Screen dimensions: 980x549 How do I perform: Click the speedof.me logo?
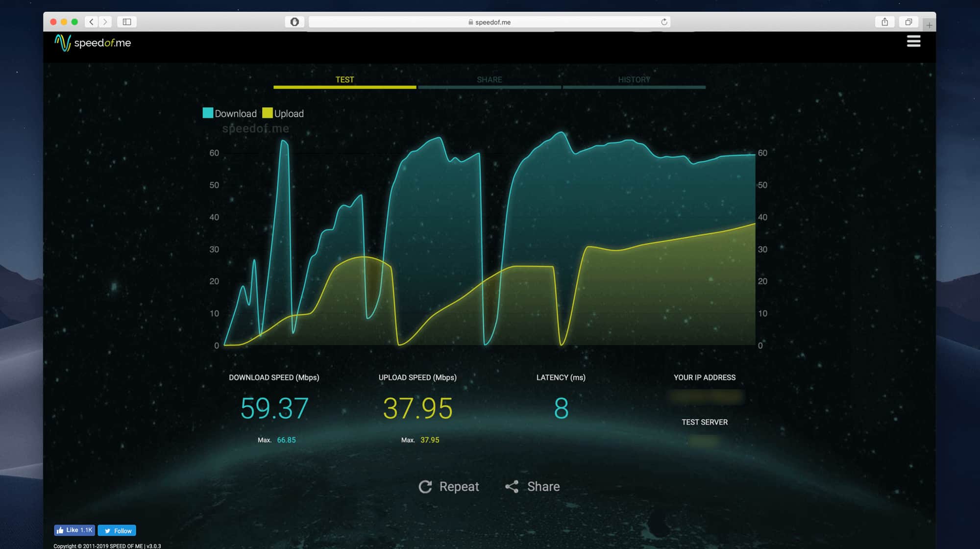(x=93, y=43)
